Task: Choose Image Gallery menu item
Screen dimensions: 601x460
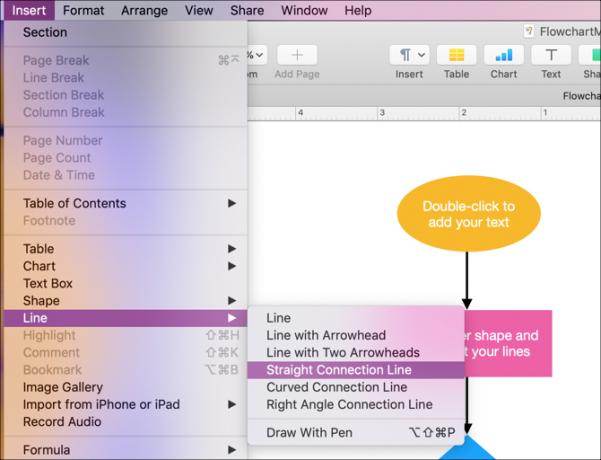Action: tap(126, 387)
